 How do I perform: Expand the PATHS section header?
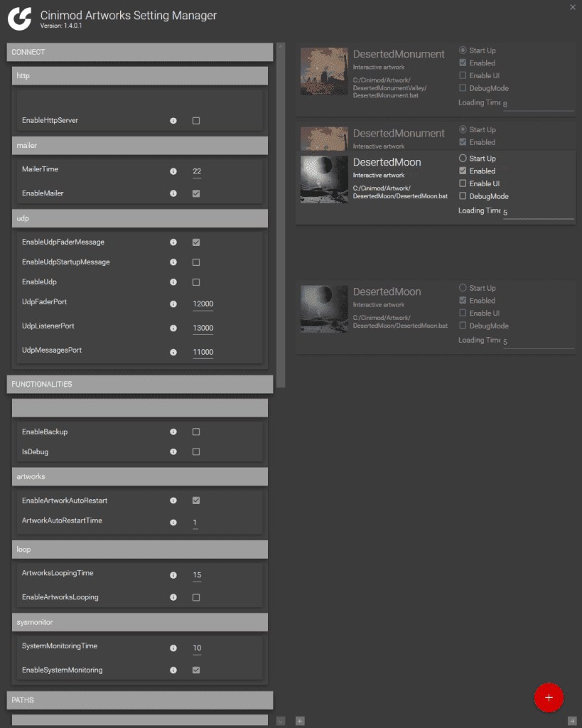click(x=140, y=700)
